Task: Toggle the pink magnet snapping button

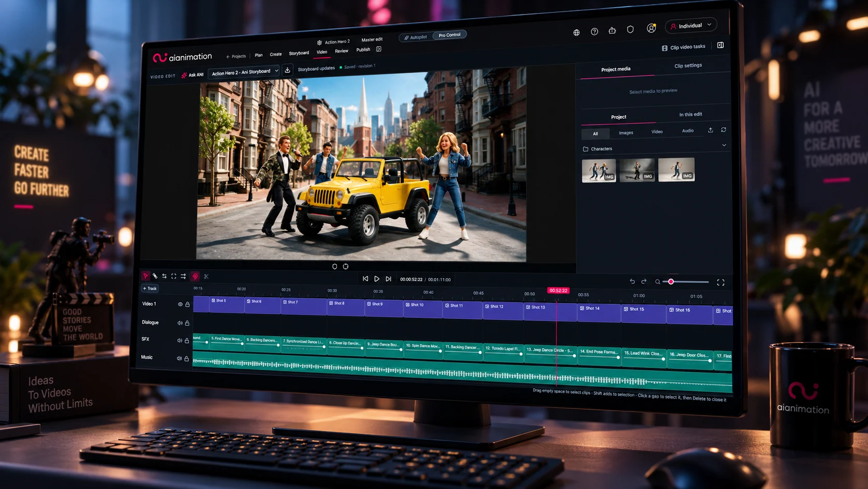Action: tap(195, 276)
